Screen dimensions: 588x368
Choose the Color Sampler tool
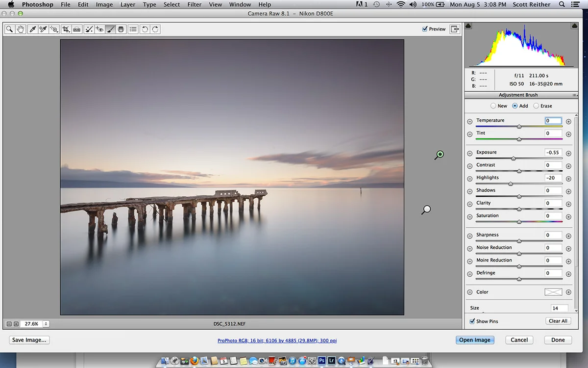(43, 29)
